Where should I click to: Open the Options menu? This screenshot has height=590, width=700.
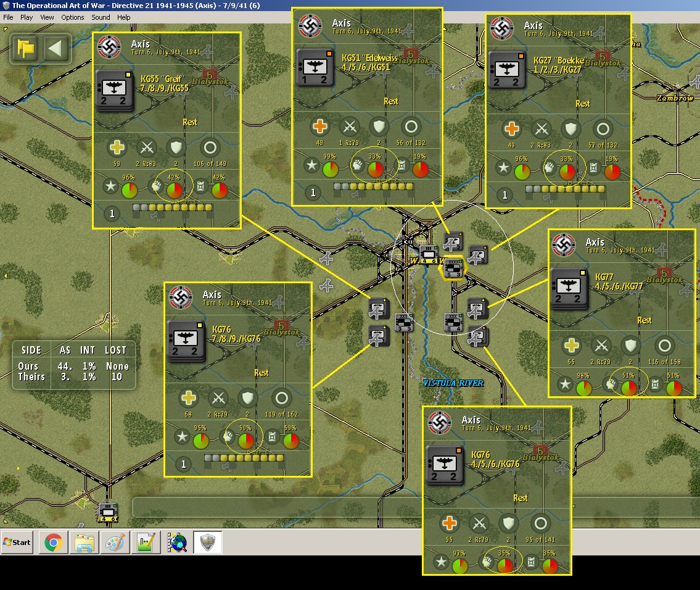pos(72,17)
